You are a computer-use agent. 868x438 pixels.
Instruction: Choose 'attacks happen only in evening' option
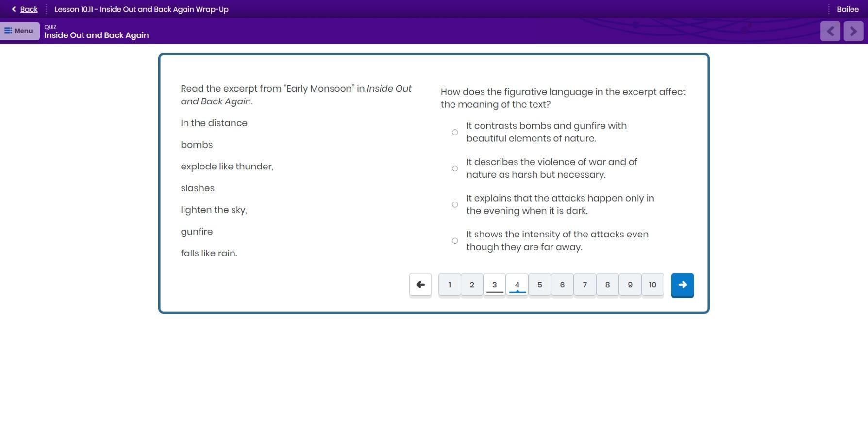[x=455, y=204]
